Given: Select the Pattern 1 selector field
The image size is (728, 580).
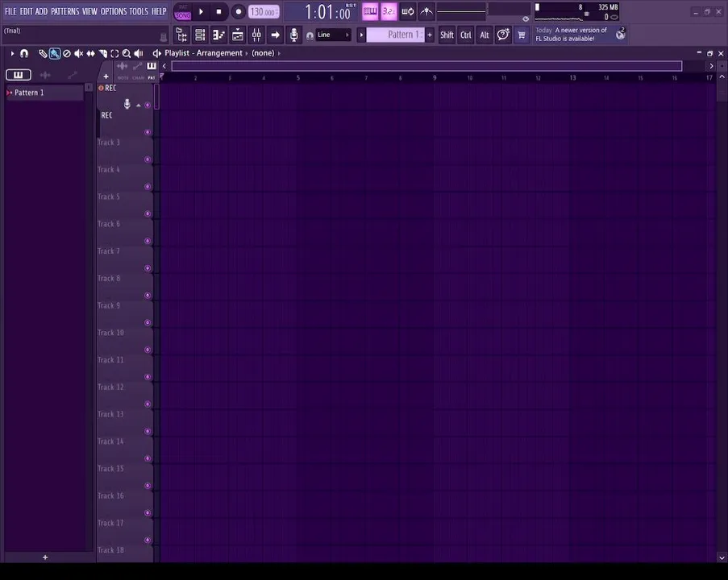Looking at the screenshot, I should click(396, 35).
